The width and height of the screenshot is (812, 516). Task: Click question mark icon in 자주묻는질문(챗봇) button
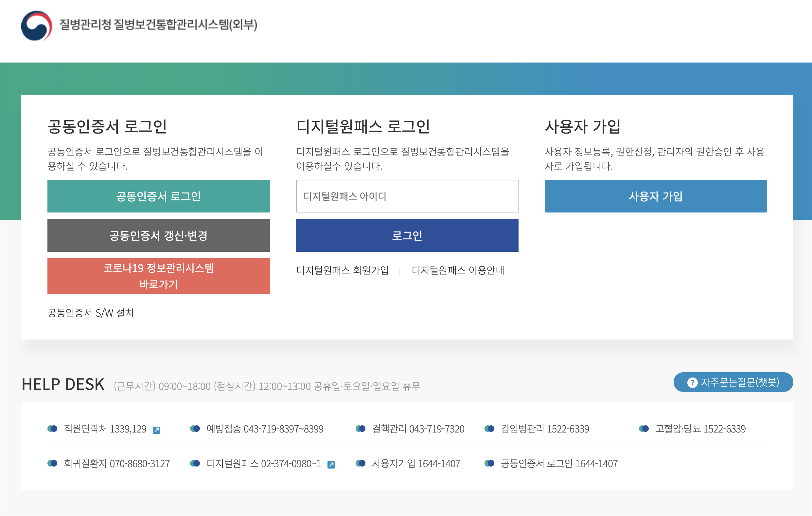coord(692,383)
